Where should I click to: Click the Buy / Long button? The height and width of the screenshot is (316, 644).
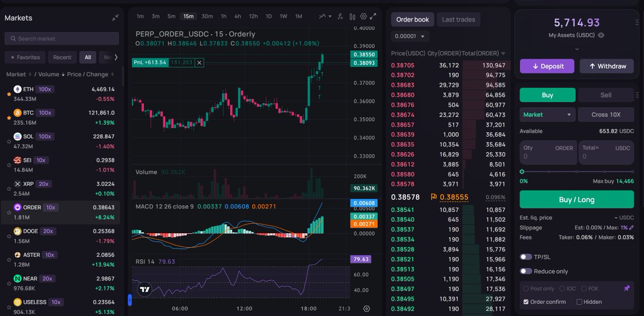(x=576, y=199)
